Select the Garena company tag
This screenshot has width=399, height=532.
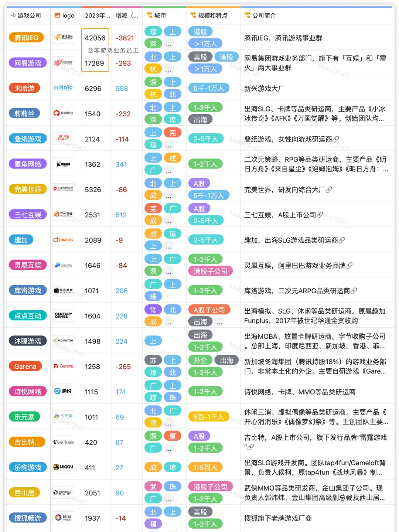[x=25, y=366]
